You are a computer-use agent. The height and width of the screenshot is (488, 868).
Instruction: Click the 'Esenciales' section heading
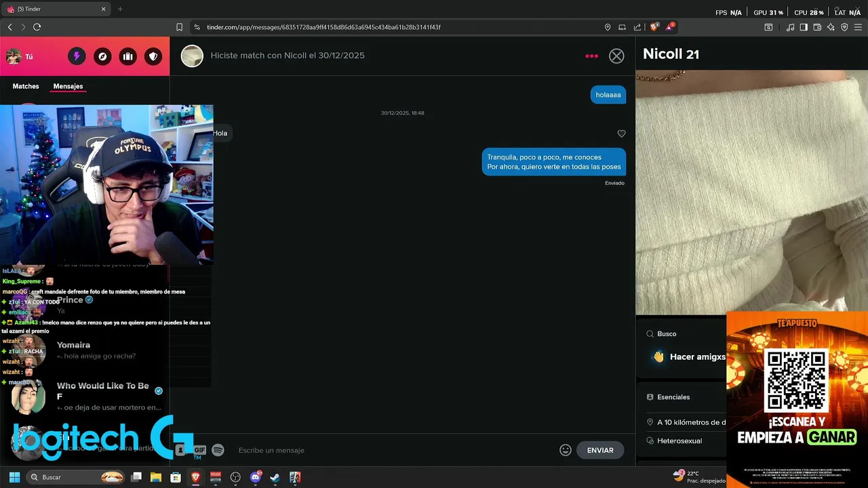(673, 397)
